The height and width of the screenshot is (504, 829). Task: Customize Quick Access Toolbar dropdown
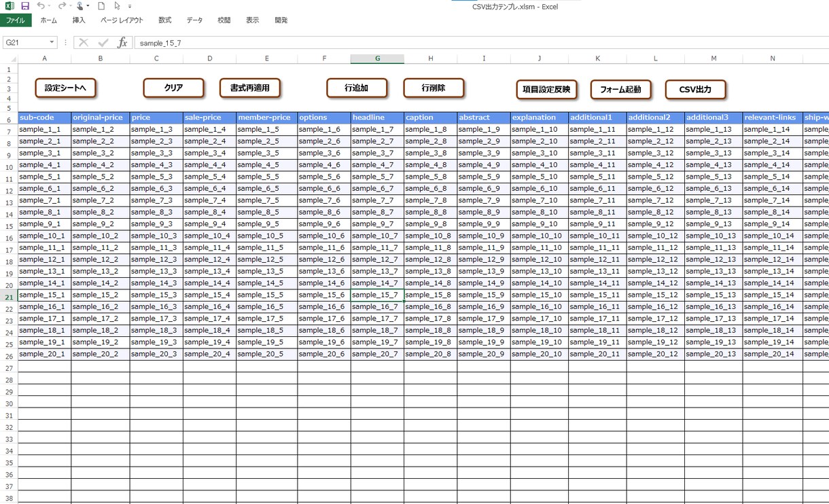pos(130,6)
